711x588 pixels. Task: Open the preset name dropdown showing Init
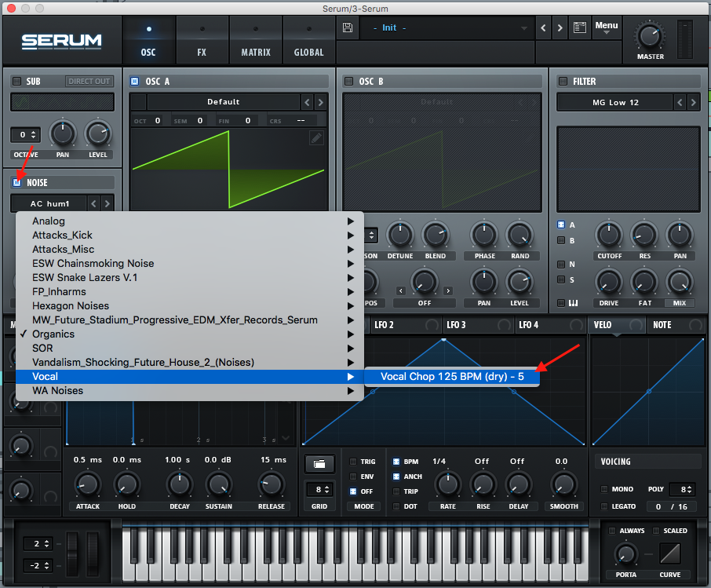coord(447,28)
